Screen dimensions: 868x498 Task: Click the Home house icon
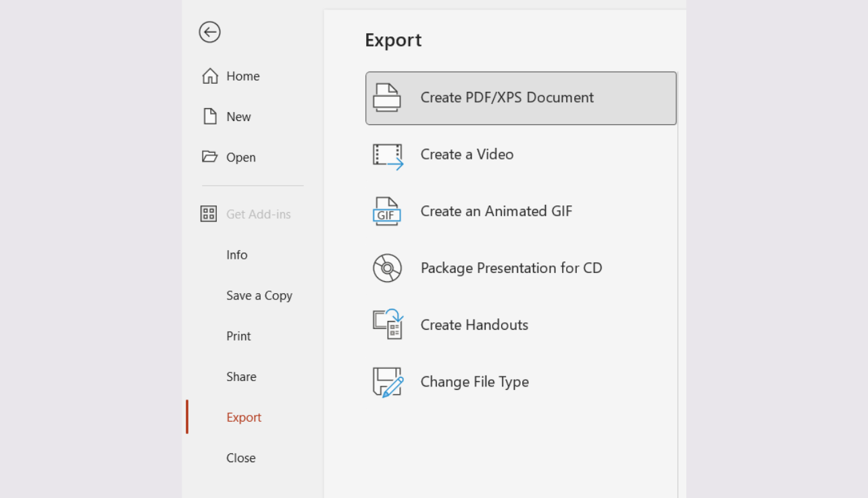coord(209,76)
